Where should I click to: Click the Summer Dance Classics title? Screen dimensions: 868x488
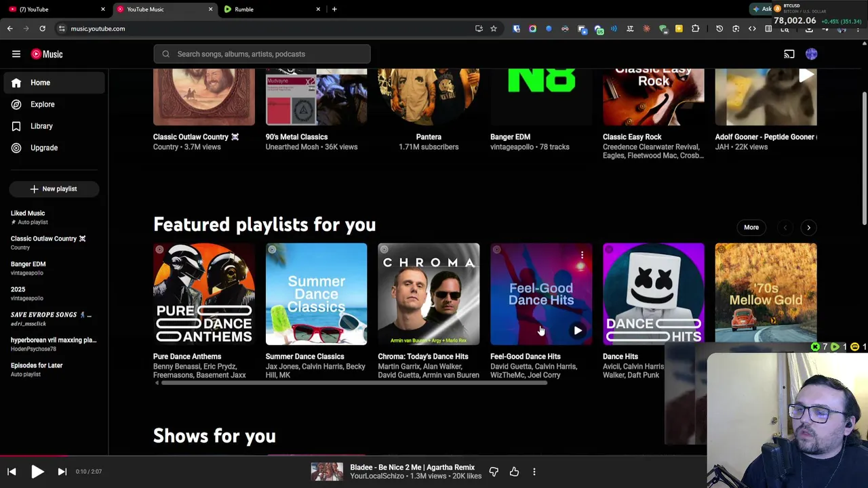(305, 357)
